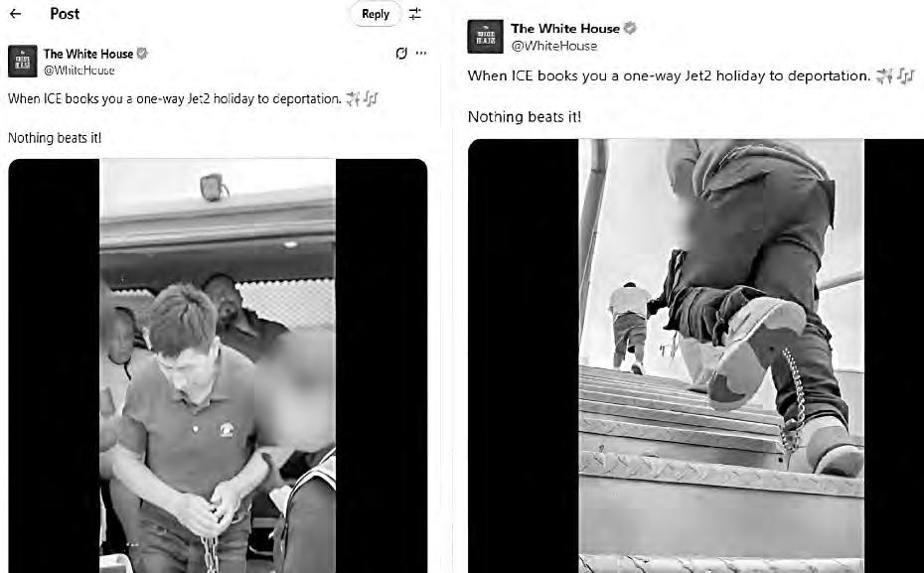
Task: Play the video of shackled feet climbing stairs
Action: pos(720,356)
